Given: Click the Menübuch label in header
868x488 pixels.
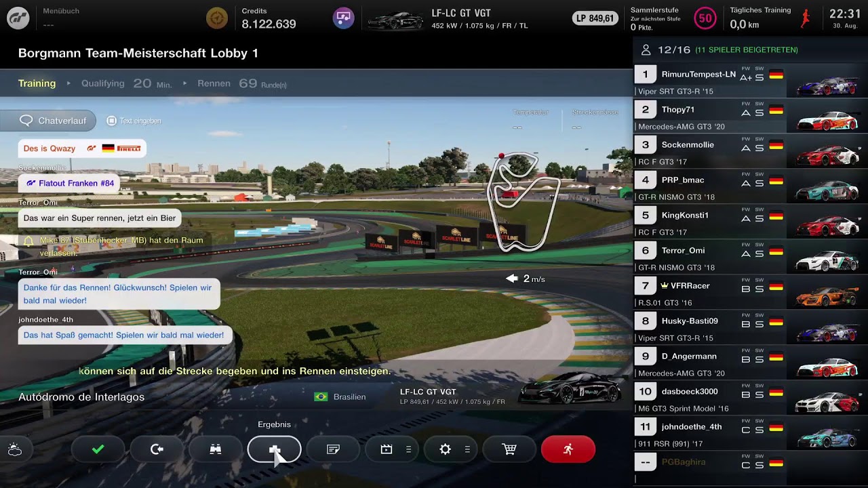Looking at the screenshot, I should click(60, 12).
